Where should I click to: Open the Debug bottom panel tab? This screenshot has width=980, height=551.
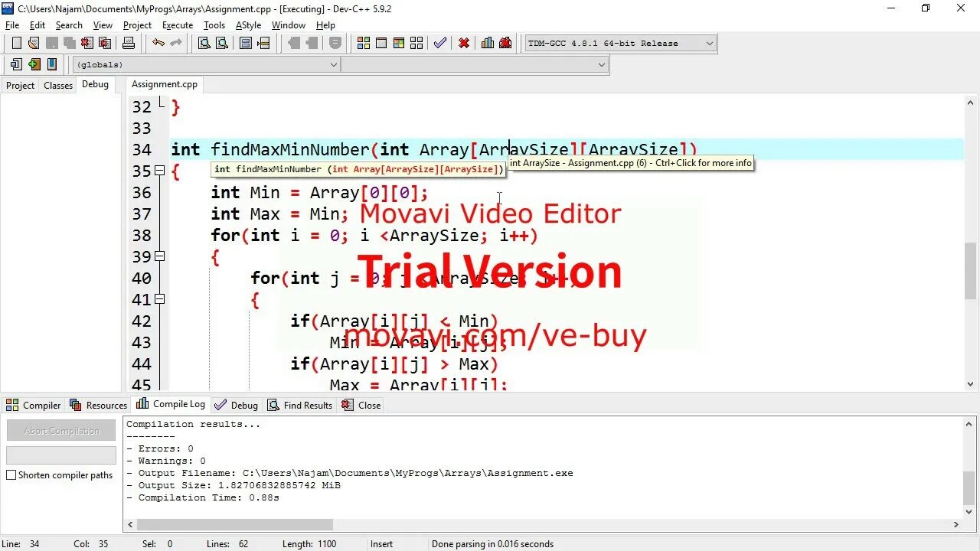(237, 405)
